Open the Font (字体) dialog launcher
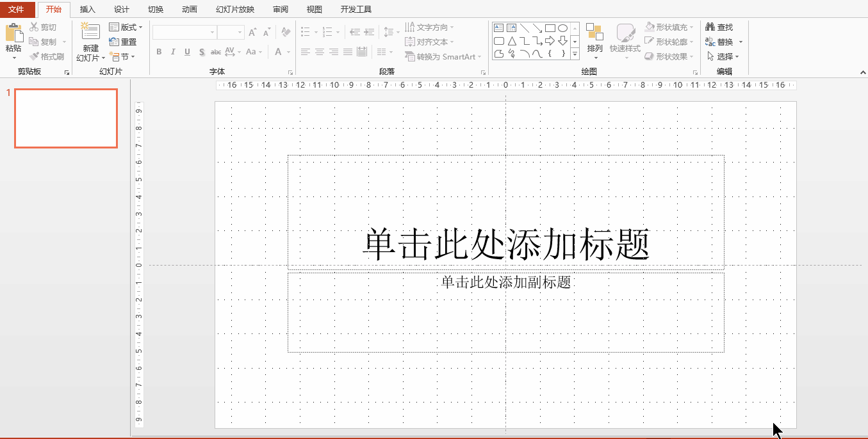 pyautogui.click(x=290, y=73)
